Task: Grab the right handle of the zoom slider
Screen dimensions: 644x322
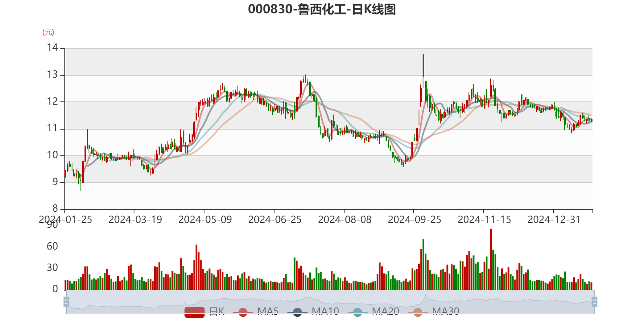Action: click(594, 302)
